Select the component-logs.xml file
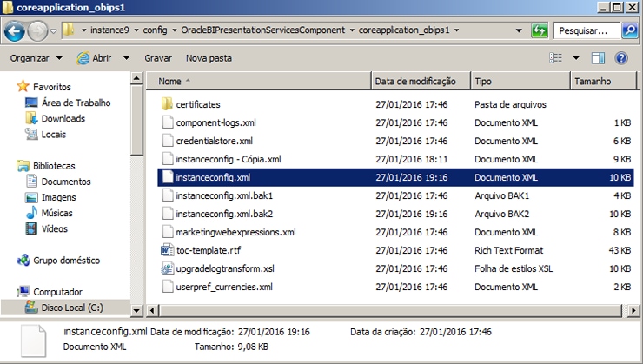Viewport: 643px width, 364px height. coord(215,122)
